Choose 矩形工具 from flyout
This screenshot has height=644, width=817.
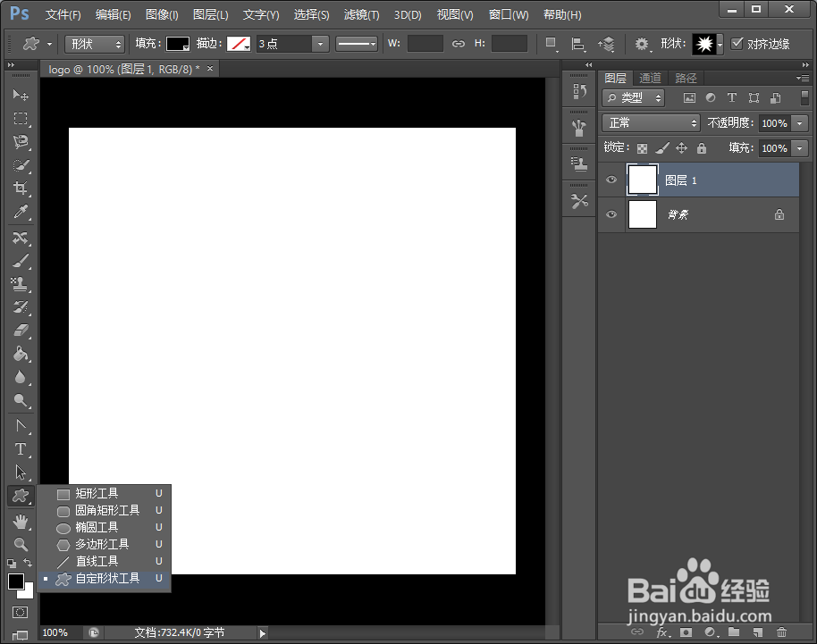104,494
